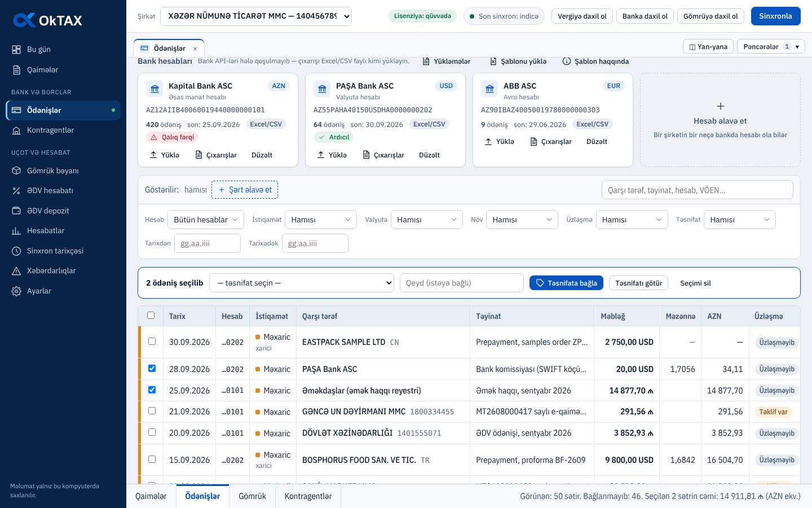Open İstiqamət filter dropdown
Viewport: 812px width, 508px height.
coord(321,220)
